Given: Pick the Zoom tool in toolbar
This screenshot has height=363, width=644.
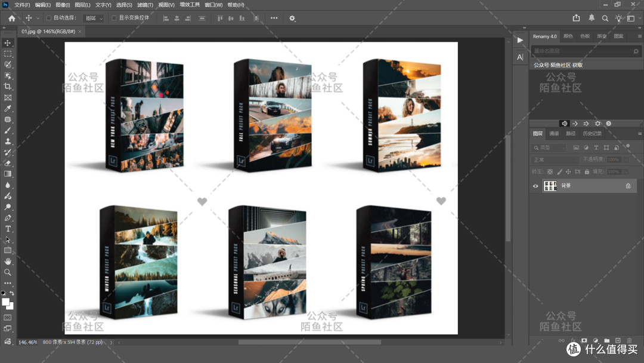Looking at the screenshot, I should click(x=7, y=272).
